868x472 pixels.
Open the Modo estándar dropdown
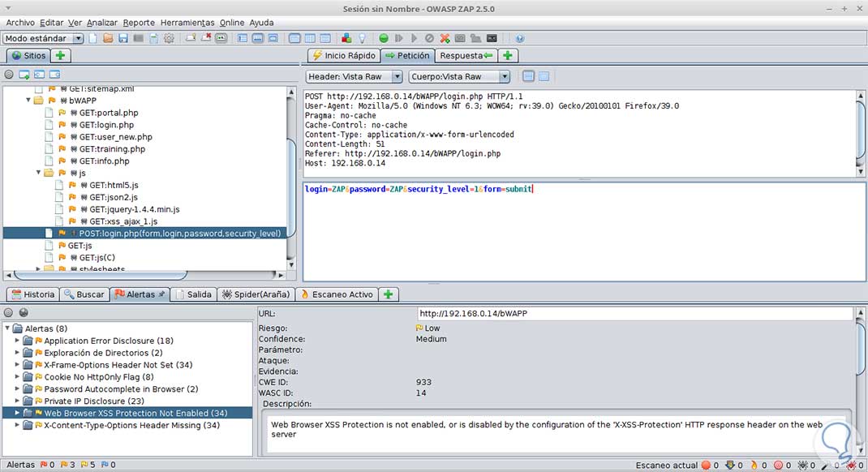coord(43,38)
